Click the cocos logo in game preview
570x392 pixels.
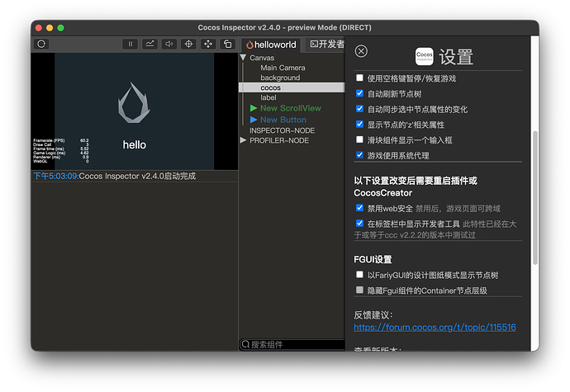[134, 103]
